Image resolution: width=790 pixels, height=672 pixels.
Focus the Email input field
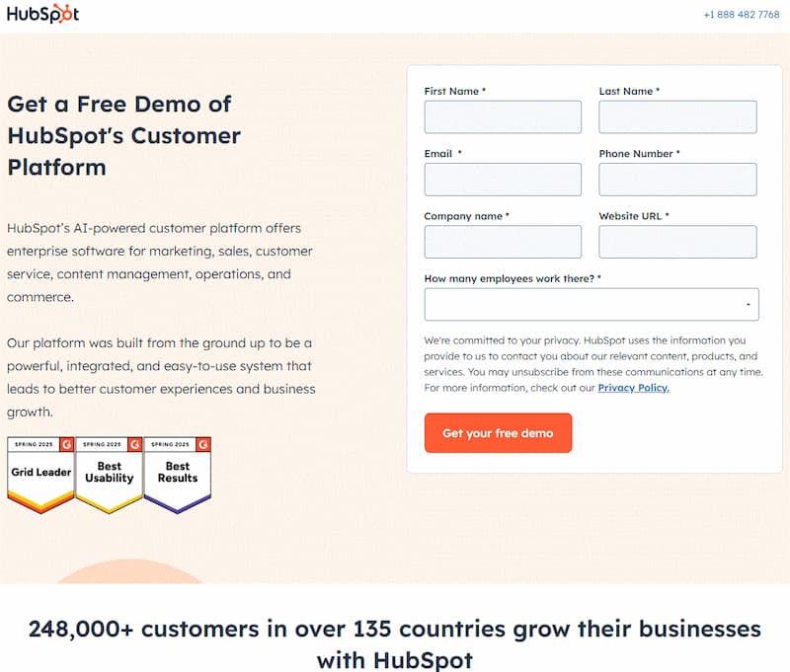pos(503,179)
